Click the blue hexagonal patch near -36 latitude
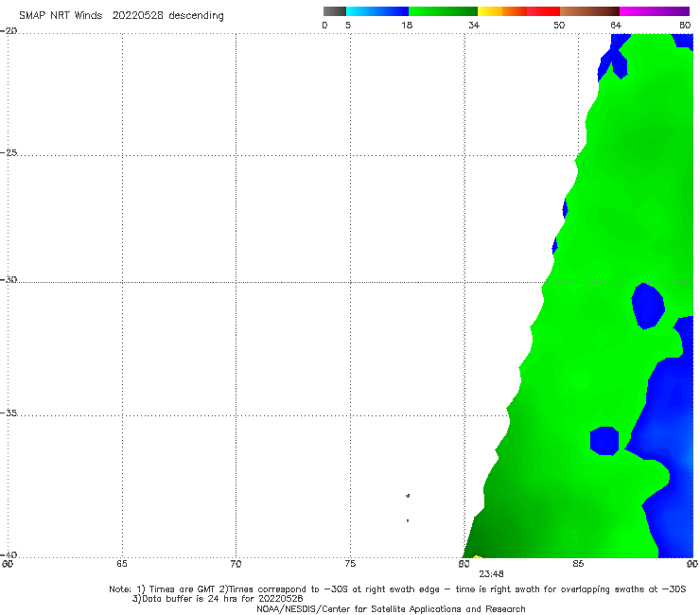Screen dimensions: 700x615 pyautogui.click(x=604, y=441)
